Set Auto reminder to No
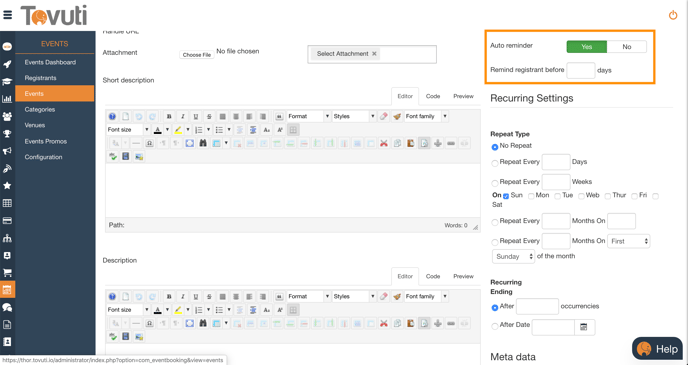The width and height of the screenshot is (688, 365). pos(627,47)
